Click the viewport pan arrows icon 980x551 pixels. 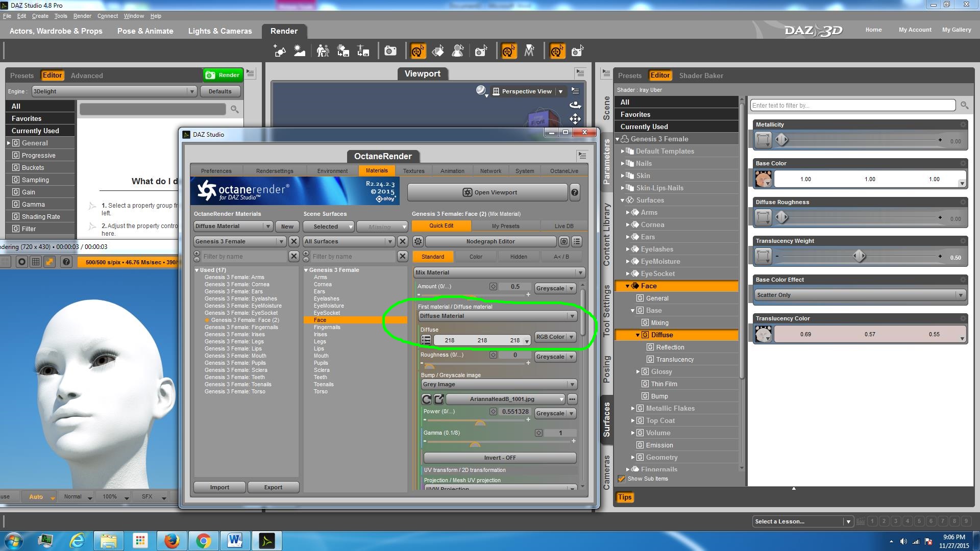pyautogui.click(x=575, y=119)
